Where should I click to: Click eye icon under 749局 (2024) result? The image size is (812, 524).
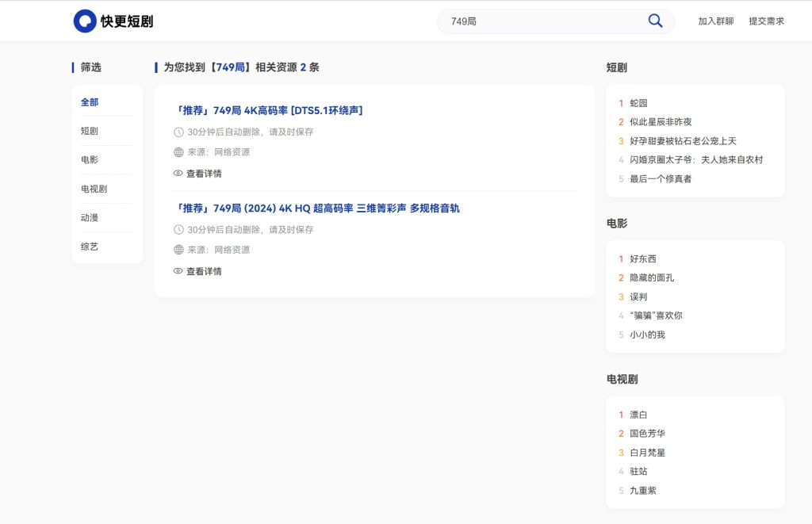[178, 271]
